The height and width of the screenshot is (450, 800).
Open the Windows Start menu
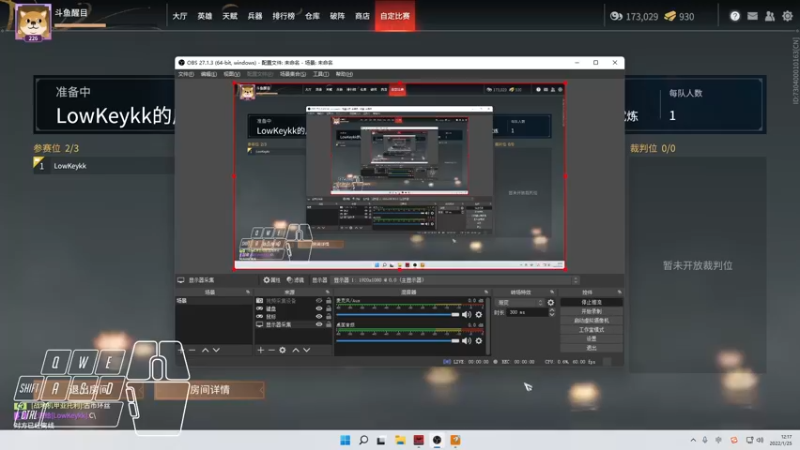click(345, 440)
